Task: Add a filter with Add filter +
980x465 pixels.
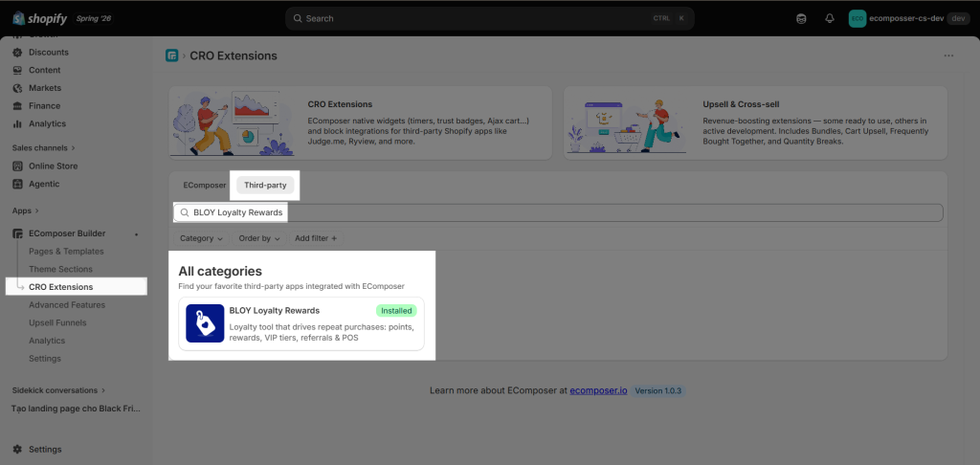Action: point(316,238)
